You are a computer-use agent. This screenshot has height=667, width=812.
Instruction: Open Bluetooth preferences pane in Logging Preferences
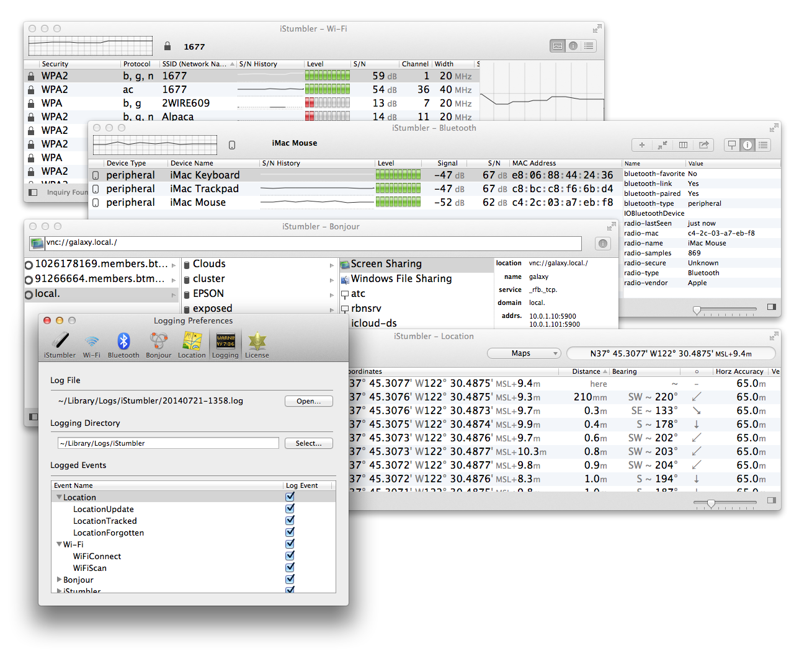pyautogui.click(x=123, y=345)
